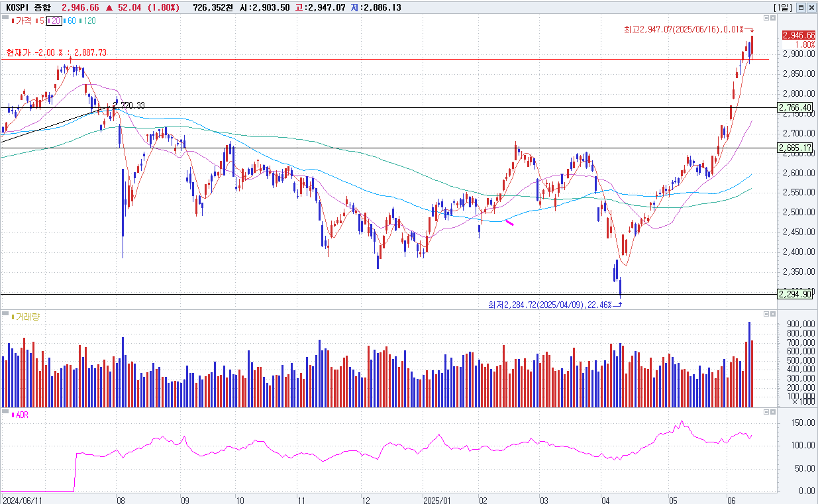Select the 120-day moving average legend
The height and width of the screenshot is (504, 818).
click(x=87, y=21)
